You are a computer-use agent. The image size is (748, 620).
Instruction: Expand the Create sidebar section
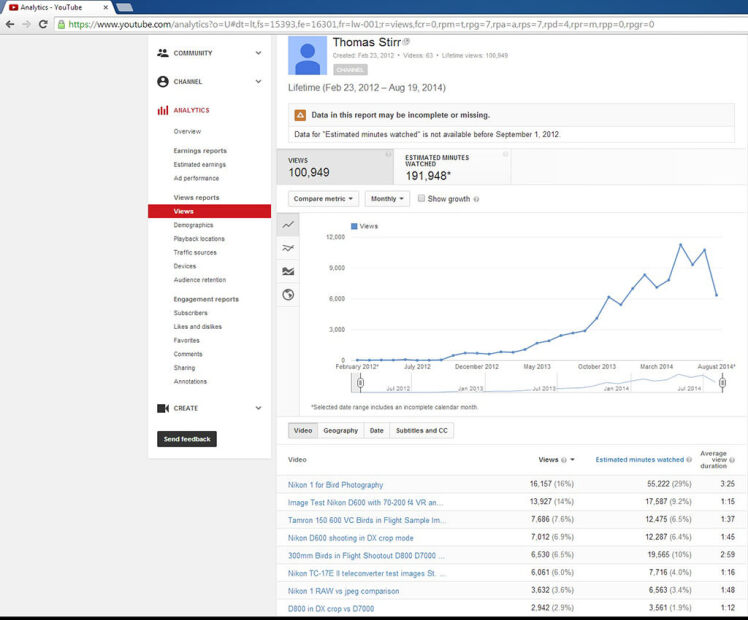pyautogui.click(x=258, y=408)
